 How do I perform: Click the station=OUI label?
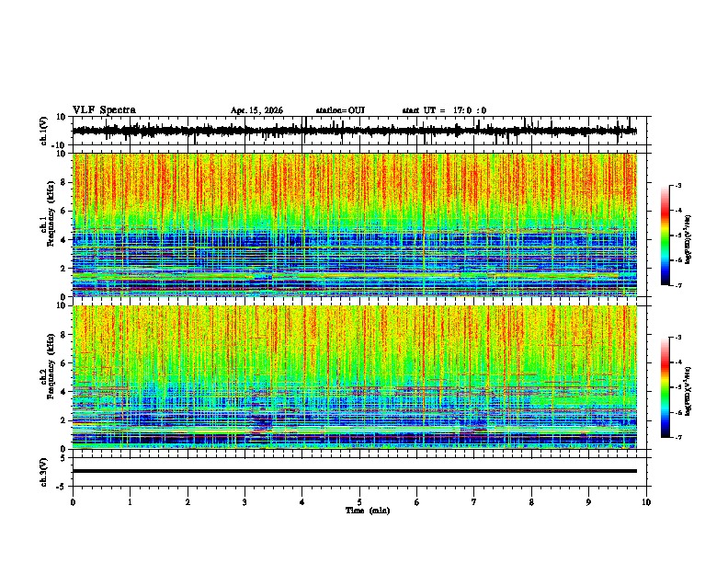(x=340, y=110)
